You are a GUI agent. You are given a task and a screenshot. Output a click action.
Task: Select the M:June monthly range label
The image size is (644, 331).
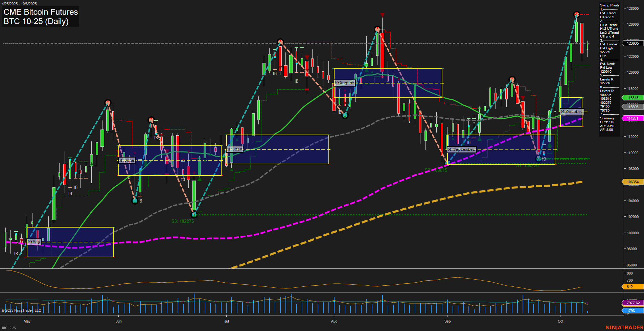point(127,160)
